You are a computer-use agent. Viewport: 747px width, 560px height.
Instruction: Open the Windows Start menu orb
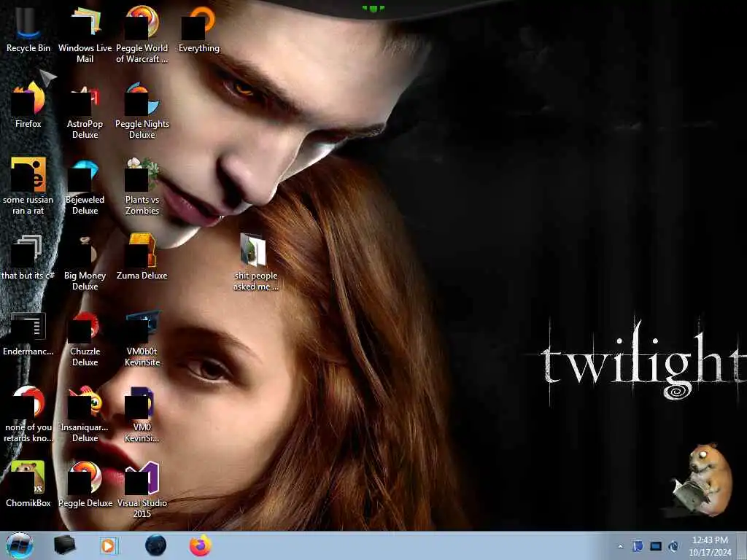[x=19, y=545]
